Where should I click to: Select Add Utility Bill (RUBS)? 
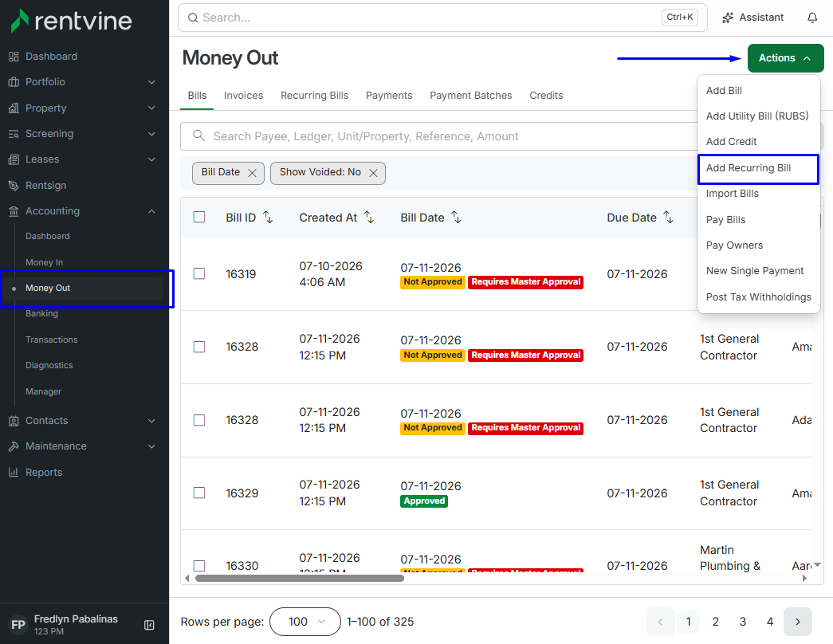757,116
